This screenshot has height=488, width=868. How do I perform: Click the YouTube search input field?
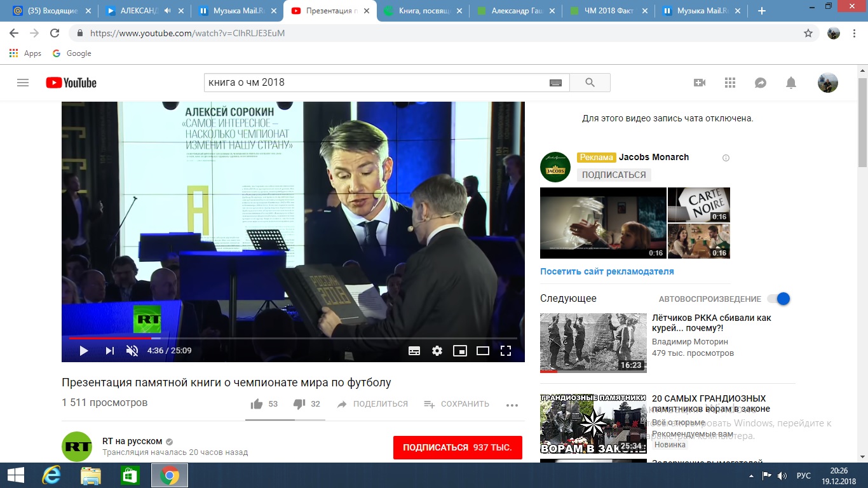(x=376, y=83)
